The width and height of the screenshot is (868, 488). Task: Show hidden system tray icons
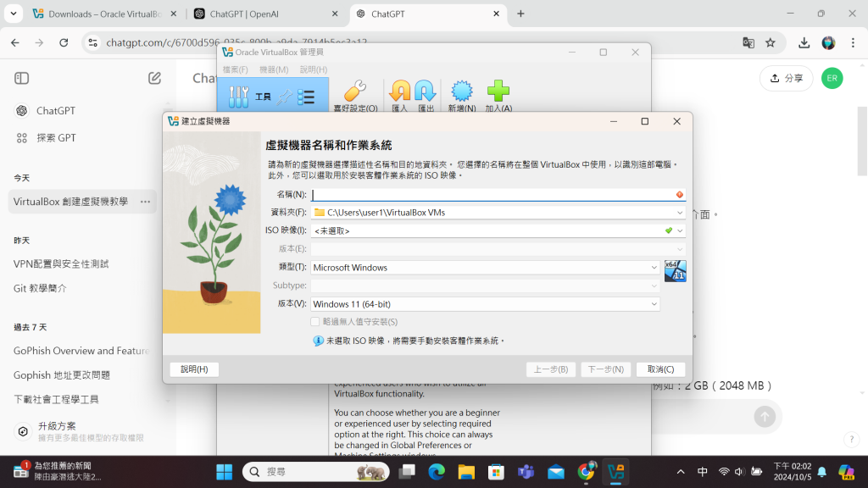681,472
